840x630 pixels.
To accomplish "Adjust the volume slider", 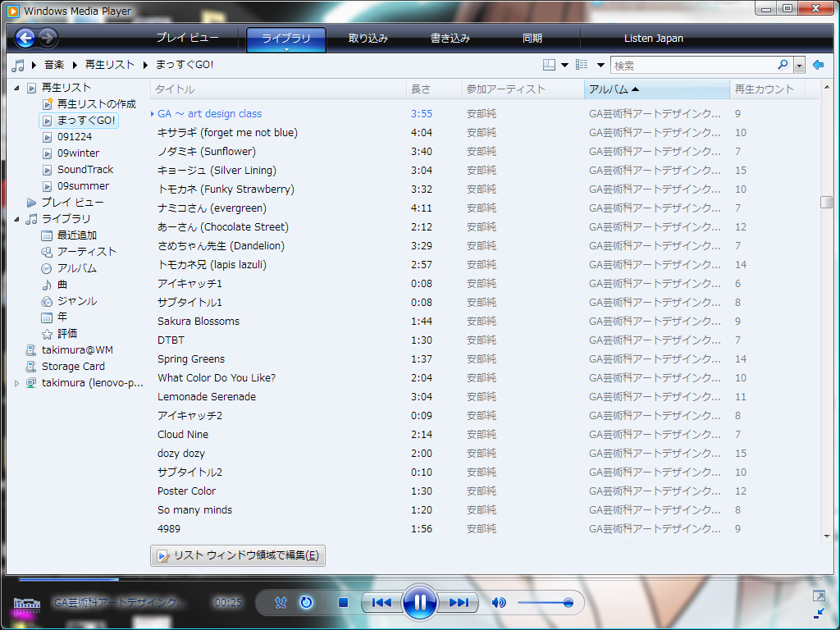I will (546, 603).
